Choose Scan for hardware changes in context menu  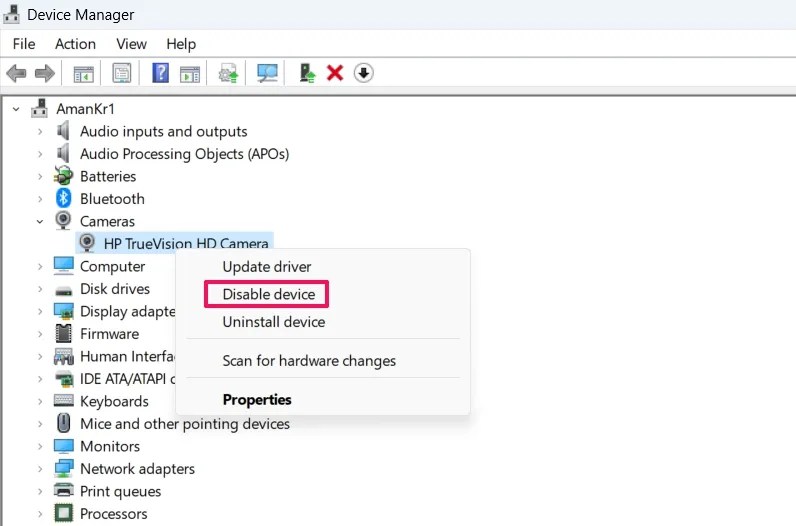309,360
